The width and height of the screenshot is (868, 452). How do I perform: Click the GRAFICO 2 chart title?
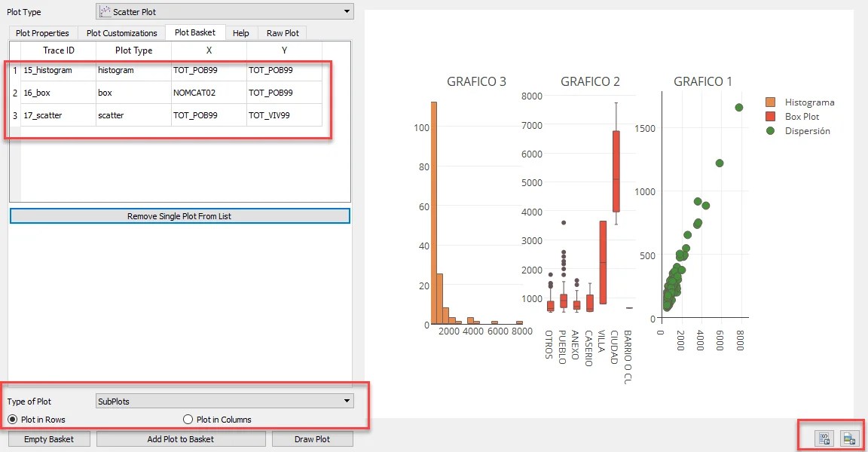(590, 82)
